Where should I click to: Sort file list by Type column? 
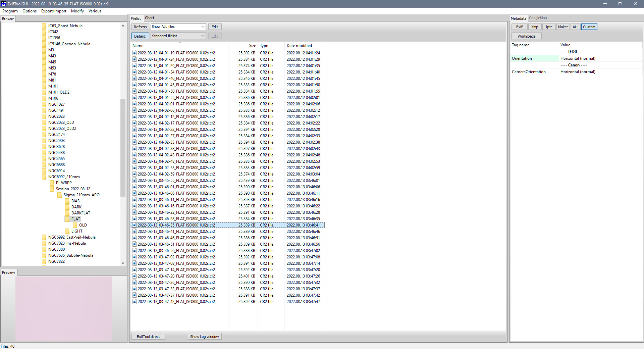pos(271,46)
